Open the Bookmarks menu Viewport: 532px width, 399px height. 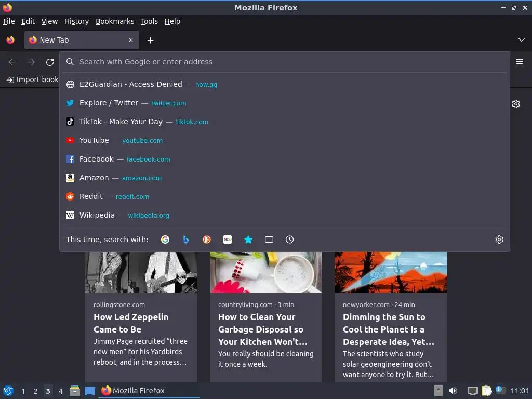[x=115, y=21]
